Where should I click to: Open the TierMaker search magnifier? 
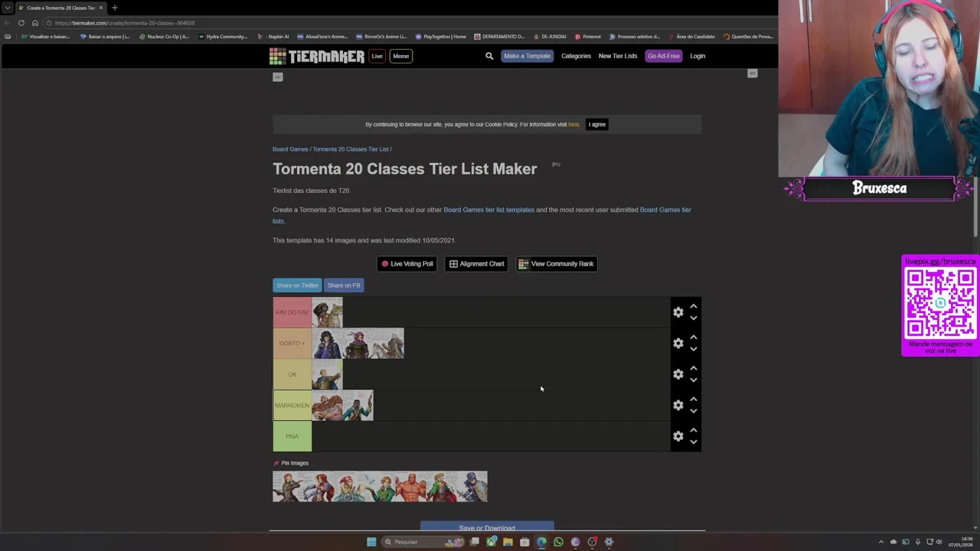pyautogui.click(x=489, y=56)
